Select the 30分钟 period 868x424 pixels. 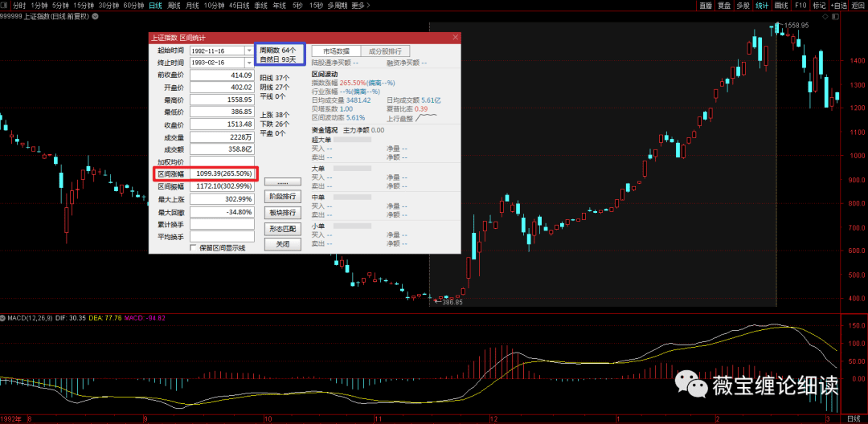(109, 6)
